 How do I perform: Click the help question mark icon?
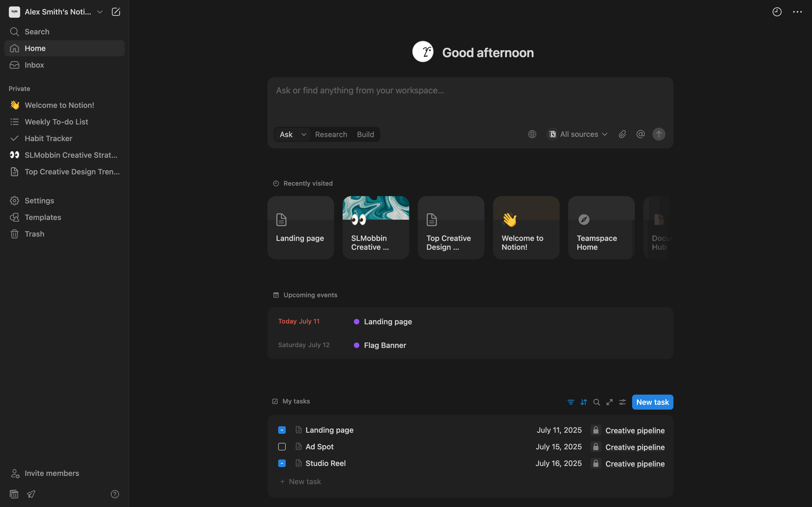[115, 494]
